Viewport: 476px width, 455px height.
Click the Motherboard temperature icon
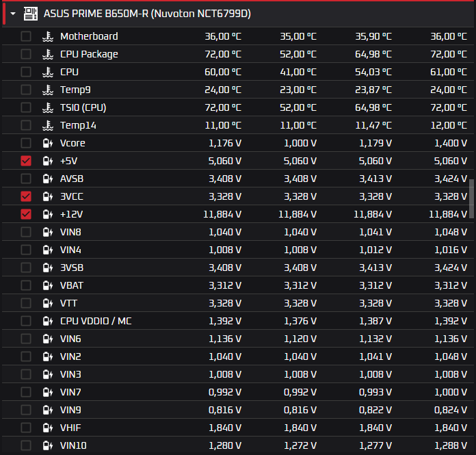(48, 36)
